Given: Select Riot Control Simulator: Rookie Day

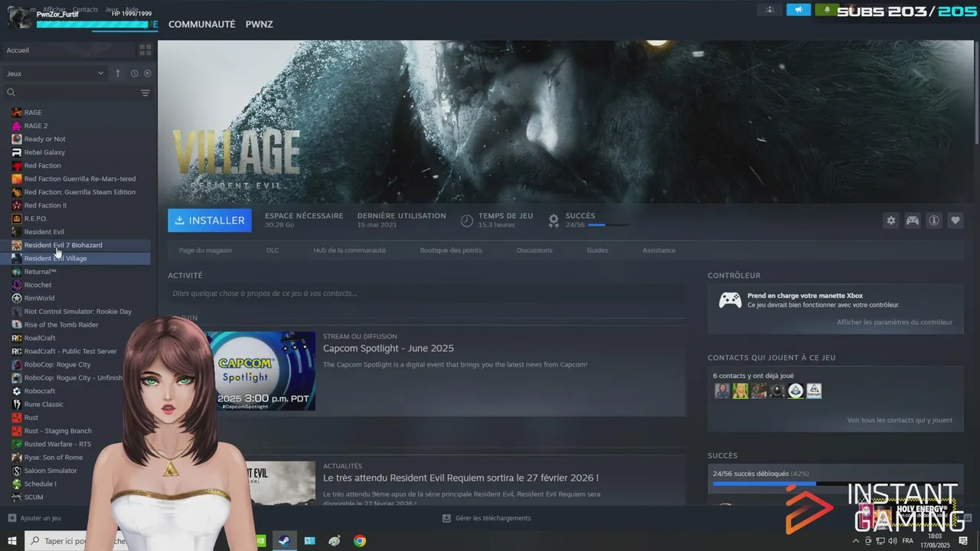Looking at the screenshot, I should click(77, 311).
